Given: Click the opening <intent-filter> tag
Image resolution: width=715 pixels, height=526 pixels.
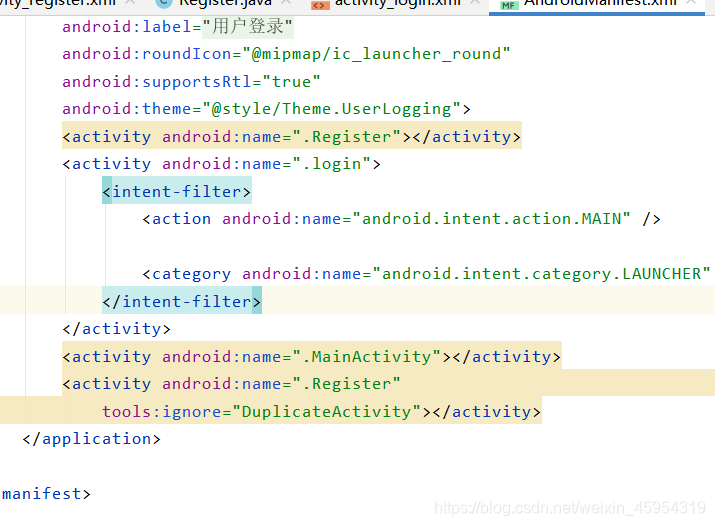Looking at the screenshot, I should pyautogui.click(x=177, y=191).
